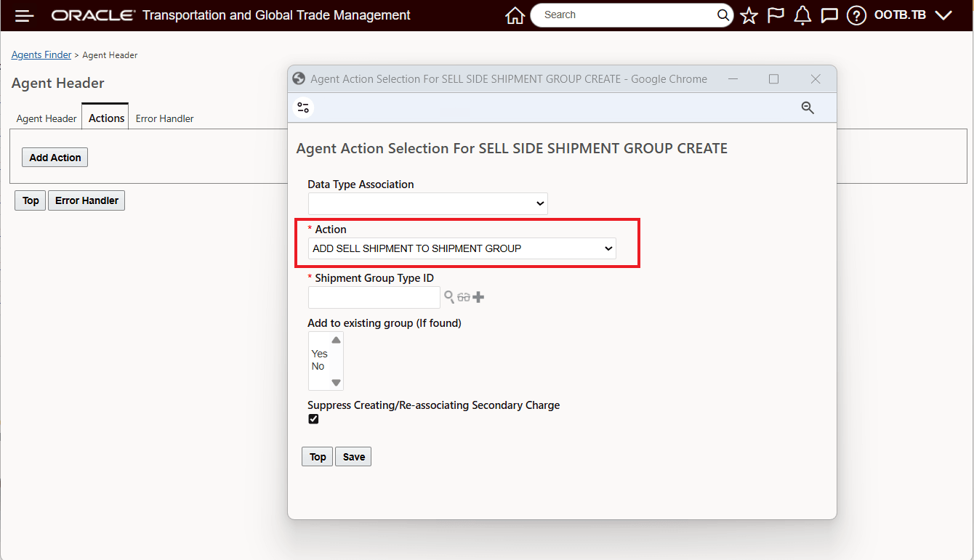Zoom out using the popup magnifier icon
Viewport: 974px width, 560px height.
807,107
